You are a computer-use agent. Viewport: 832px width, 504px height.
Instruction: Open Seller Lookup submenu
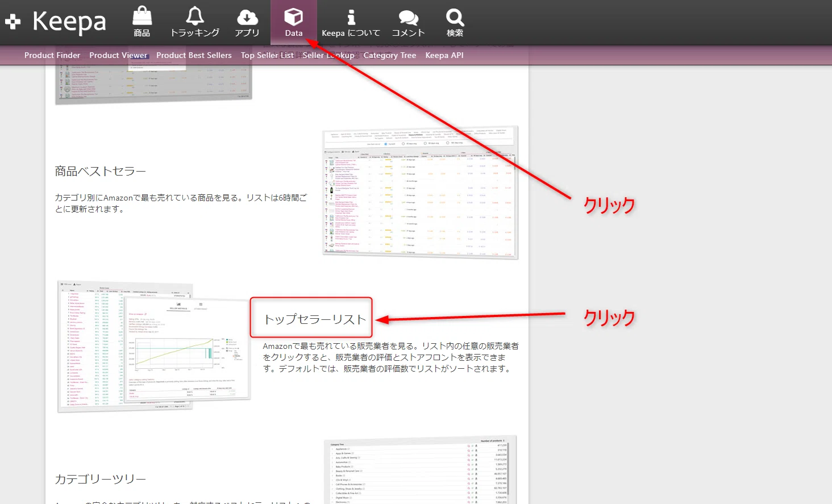[328, 55]
